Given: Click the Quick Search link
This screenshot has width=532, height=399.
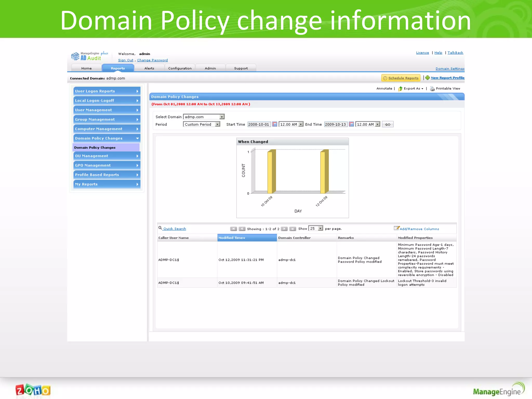Looking at the screenshot, I should (175, 229).
